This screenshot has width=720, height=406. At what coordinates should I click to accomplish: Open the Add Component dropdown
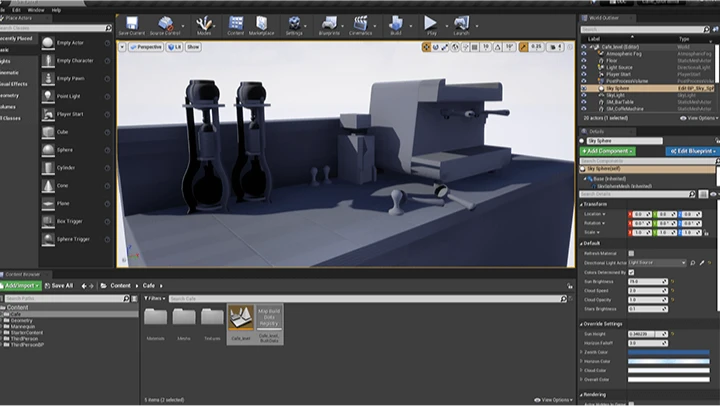pyautogui.click(x=608, y=151)
